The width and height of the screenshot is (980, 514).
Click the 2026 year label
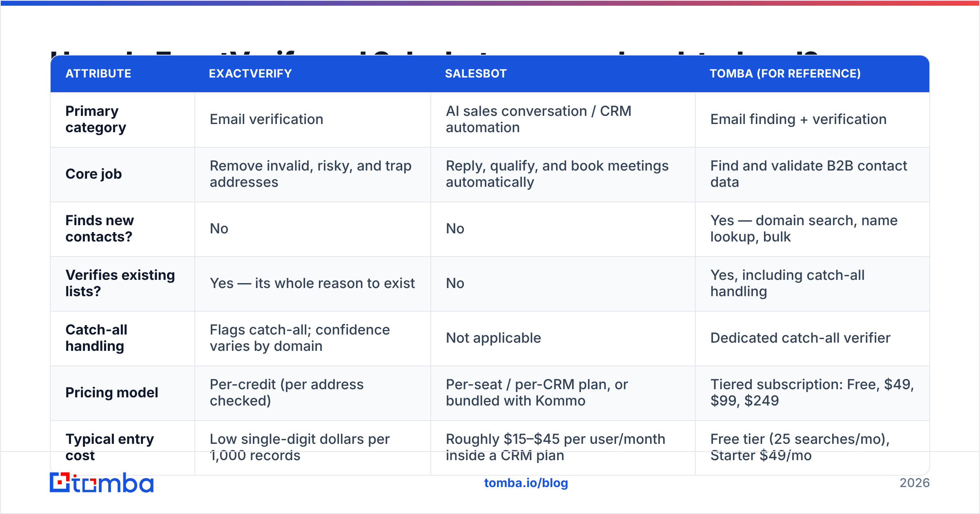[x=915, y=483]
